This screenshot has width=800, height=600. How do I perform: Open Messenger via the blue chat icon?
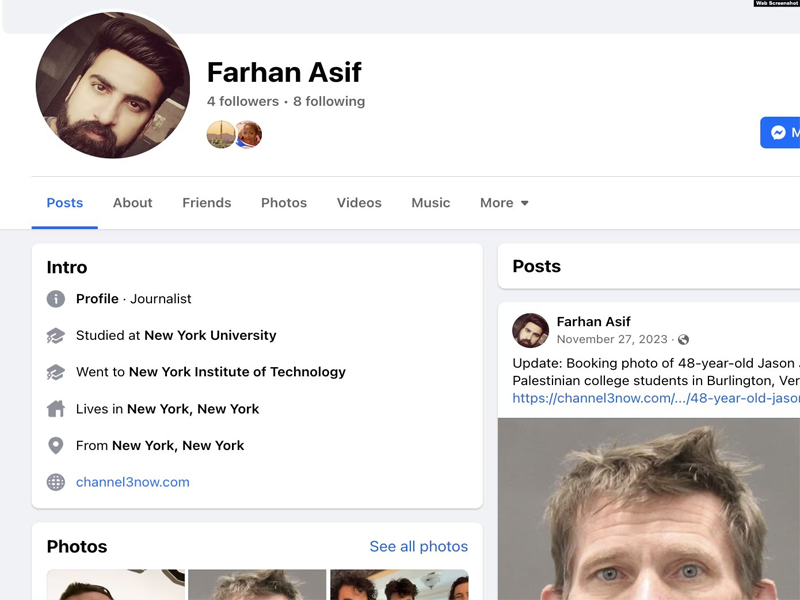pos(779,132)
